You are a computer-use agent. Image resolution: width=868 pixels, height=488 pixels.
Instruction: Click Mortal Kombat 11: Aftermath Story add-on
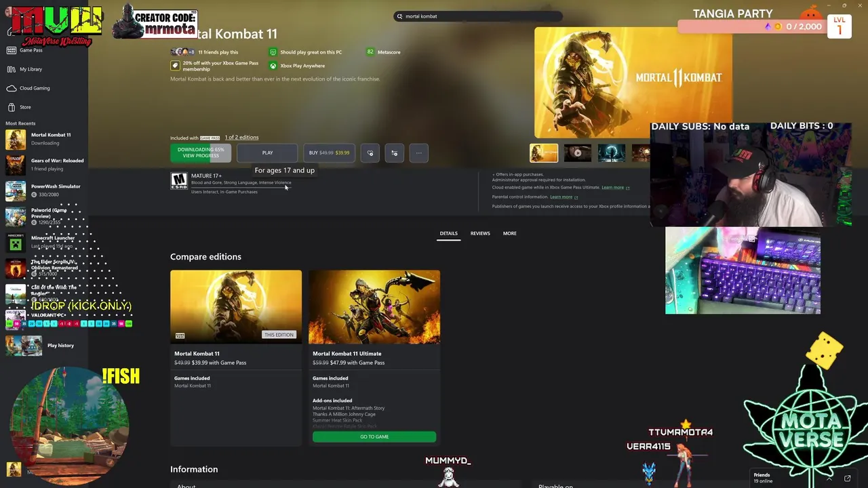pos(349,408)
